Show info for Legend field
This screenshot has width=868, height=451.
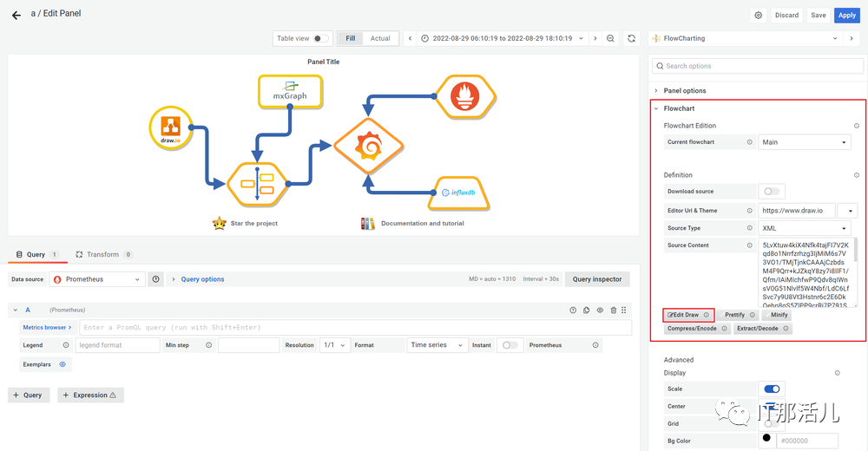66,345
